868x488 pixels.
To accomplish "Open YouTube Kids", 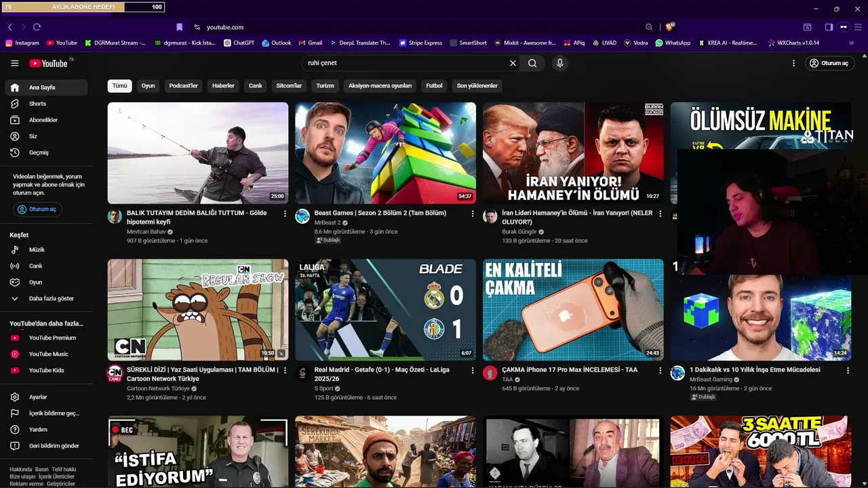I will (46, 371).
